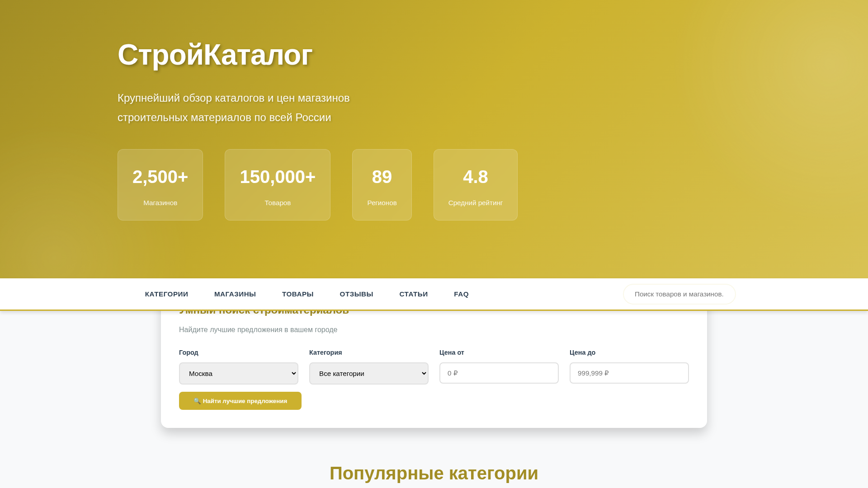Open the СТАТЬИ page link

click(413, 294)
